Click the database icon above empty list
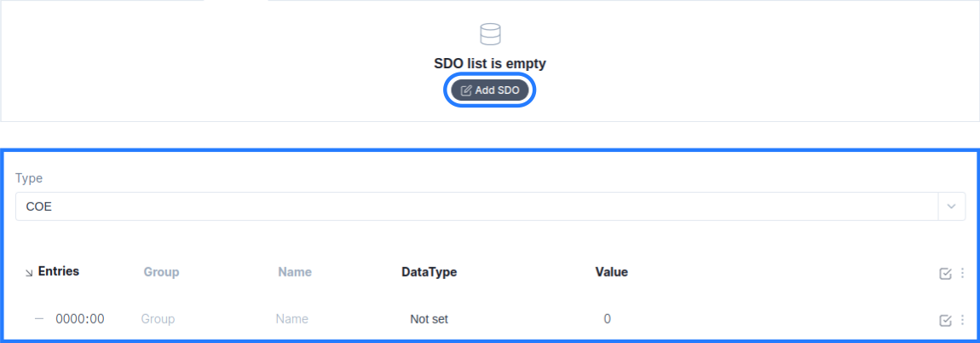The width and height of the screenshot is (980, 343). [490, 34]
